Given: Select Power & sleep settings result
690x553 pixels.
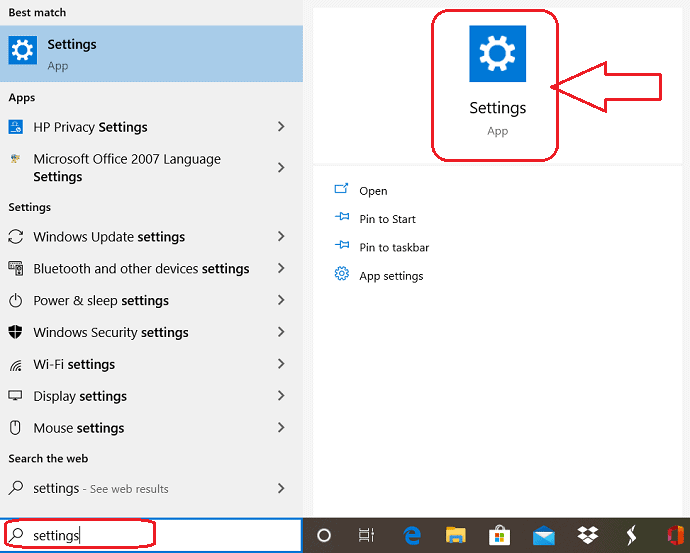Looking at the screenshot, I should coord(151,300).
